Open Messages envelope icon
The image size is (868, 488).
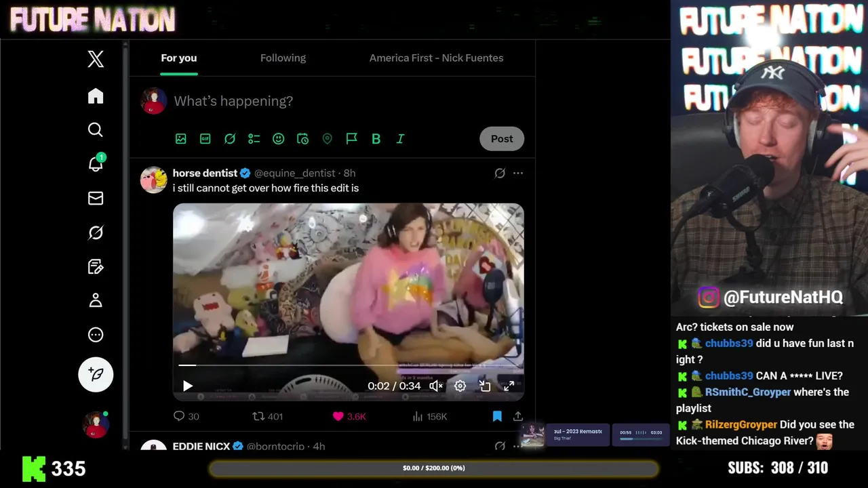(x=96, y=198)
